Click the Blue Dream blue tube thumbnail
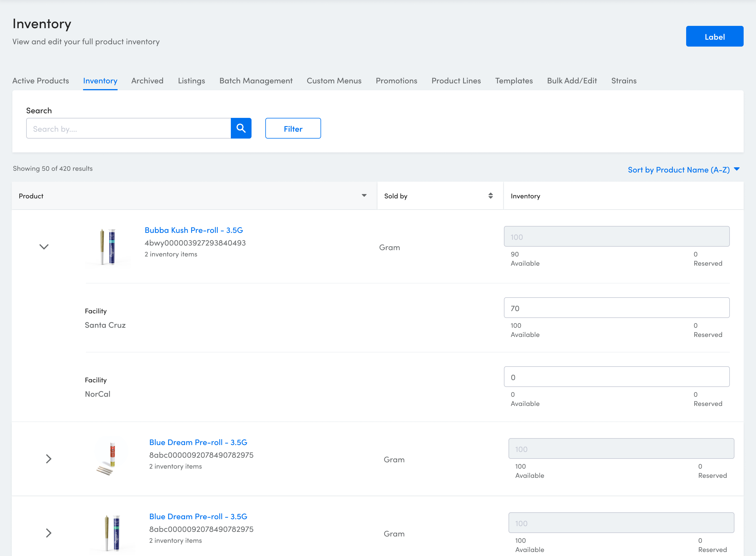This screenshot has width=756, height=556. coord(112,533)
